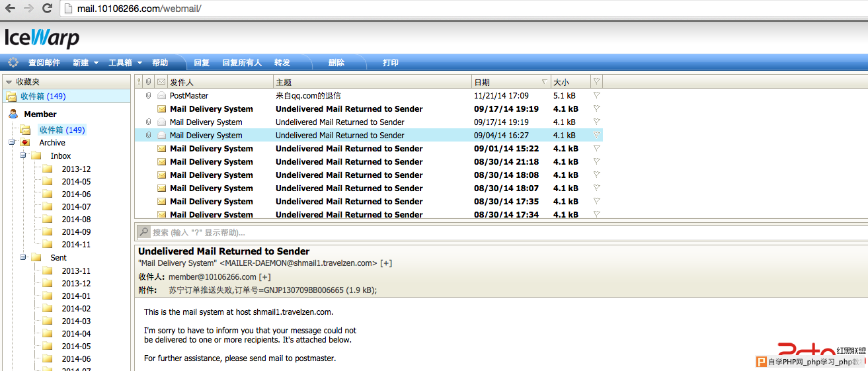The width and height of the screenshot is (868, 371).
Task: Open the Inbox 2014-07 folder
Action: point(76,207)
